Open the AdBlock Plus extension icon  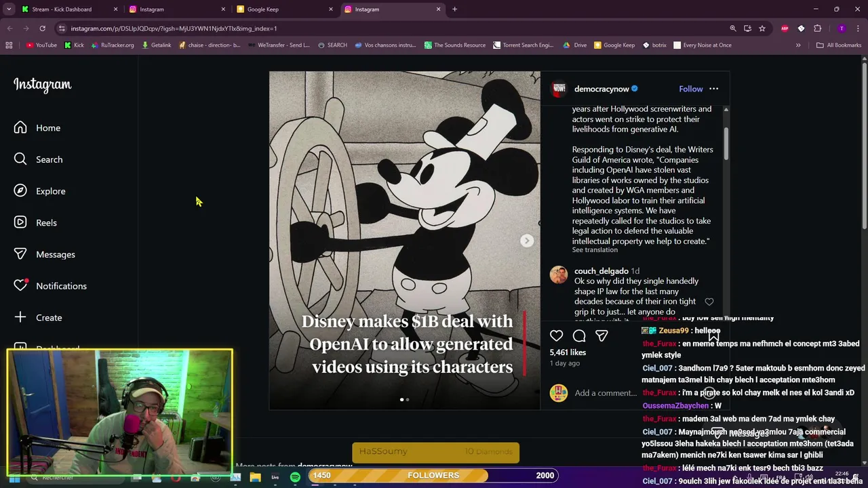coord(785,28)
